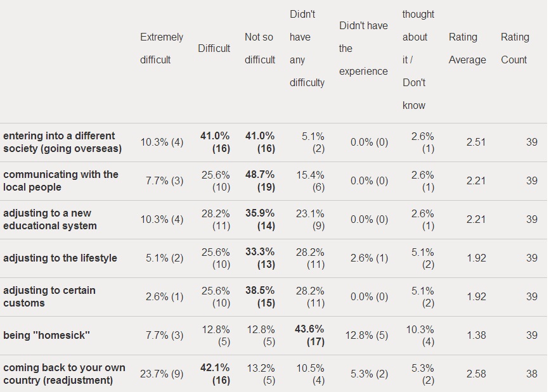Click the 1.38 rating average value
Screen dimensions: 549x392
point(476,336)
